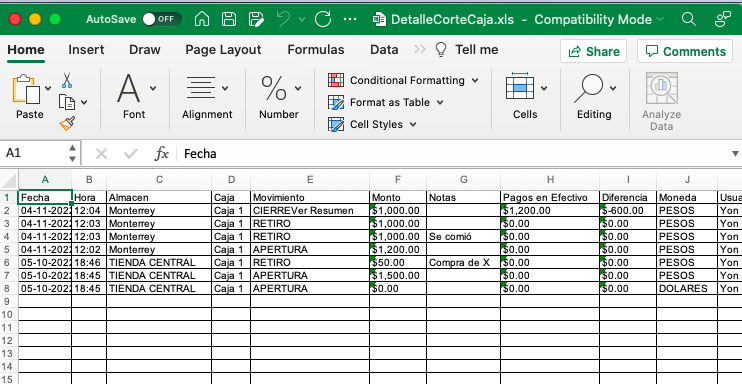Click the Analyze Data button
The image size is (742, 384).
[x=662, y=101]
